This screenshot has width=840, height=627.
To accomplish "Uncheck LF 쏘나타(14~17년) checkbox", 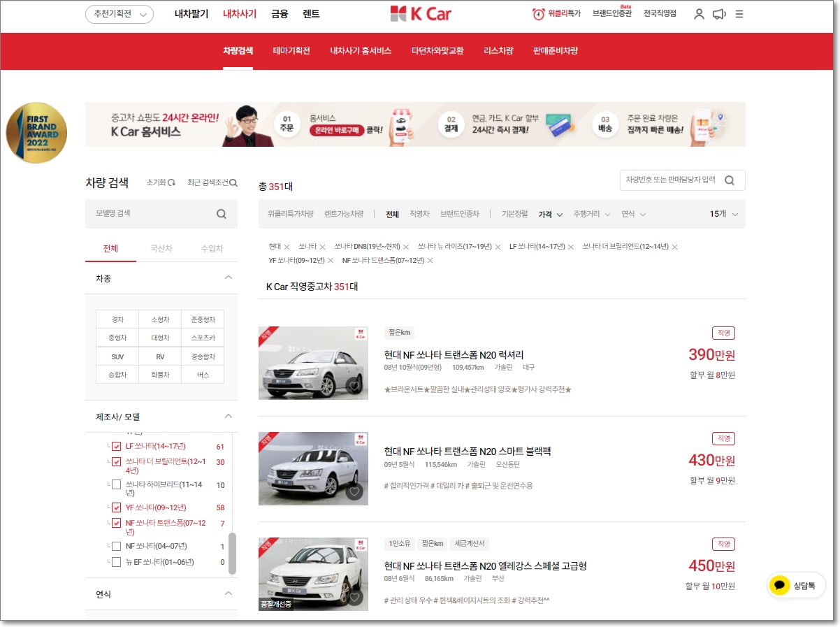I will (117, 447).
